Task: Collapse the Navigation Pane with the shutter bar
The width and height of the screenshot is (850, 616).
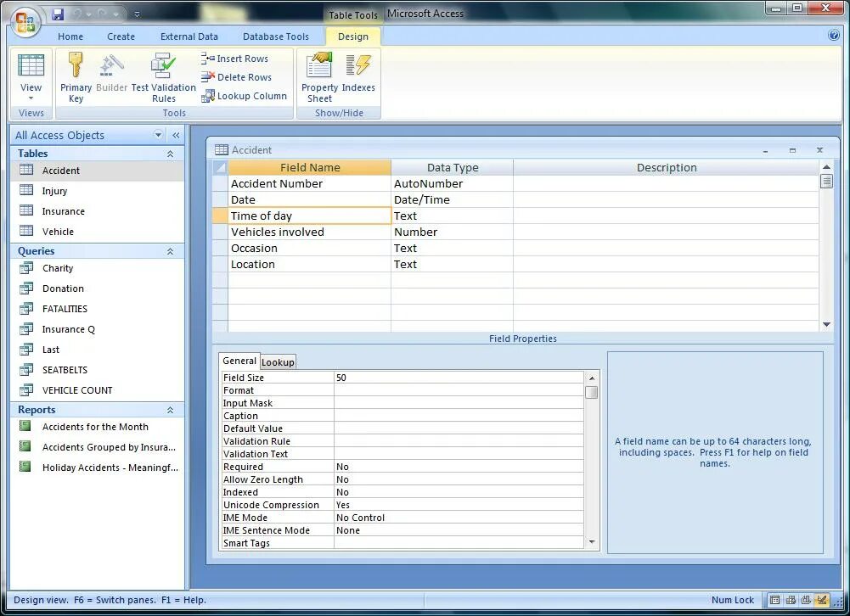Action: 176,134
